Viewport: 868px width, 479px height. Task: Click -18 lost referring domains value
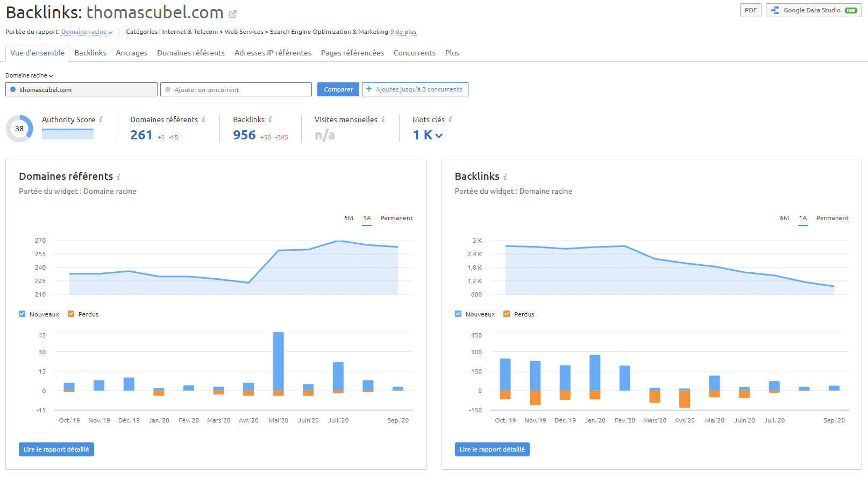click(x=173, y=137)
